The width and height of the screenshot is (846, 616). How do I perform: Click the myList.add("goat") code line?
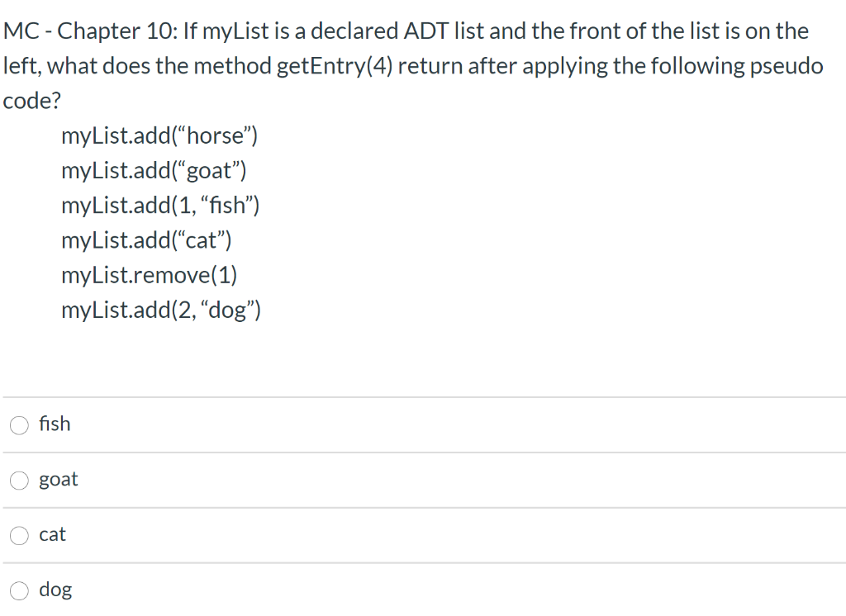[157, 171]
